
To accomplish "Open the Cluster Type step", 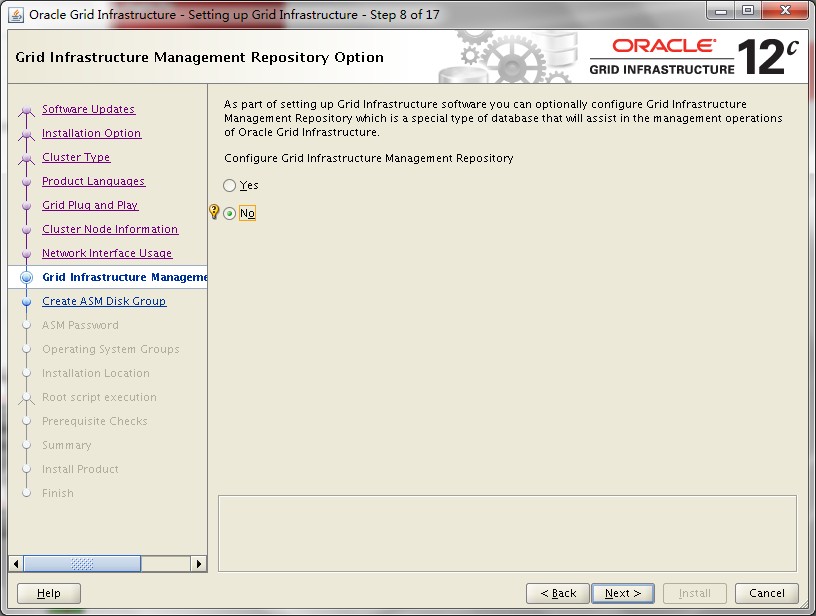I will pos(76,157).
